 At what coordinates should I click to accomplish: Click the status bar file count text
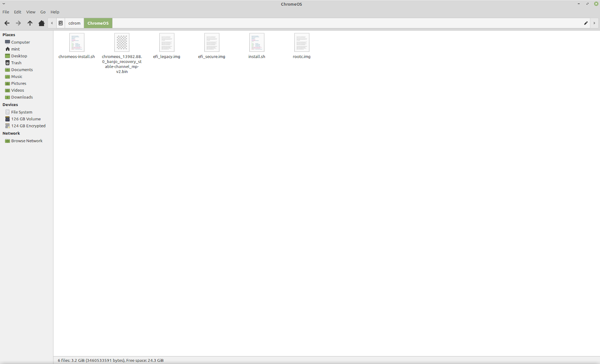tap(111, 360)
